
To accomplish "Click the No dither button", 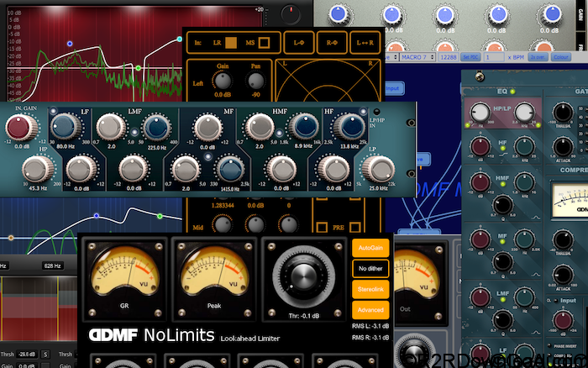I will (x=370, y=269).
